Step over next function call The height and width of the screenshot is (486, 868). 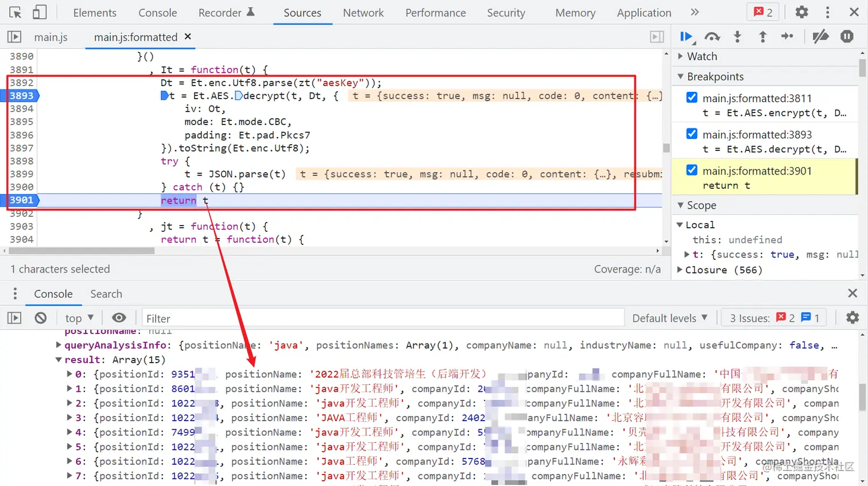pos(712,37)
